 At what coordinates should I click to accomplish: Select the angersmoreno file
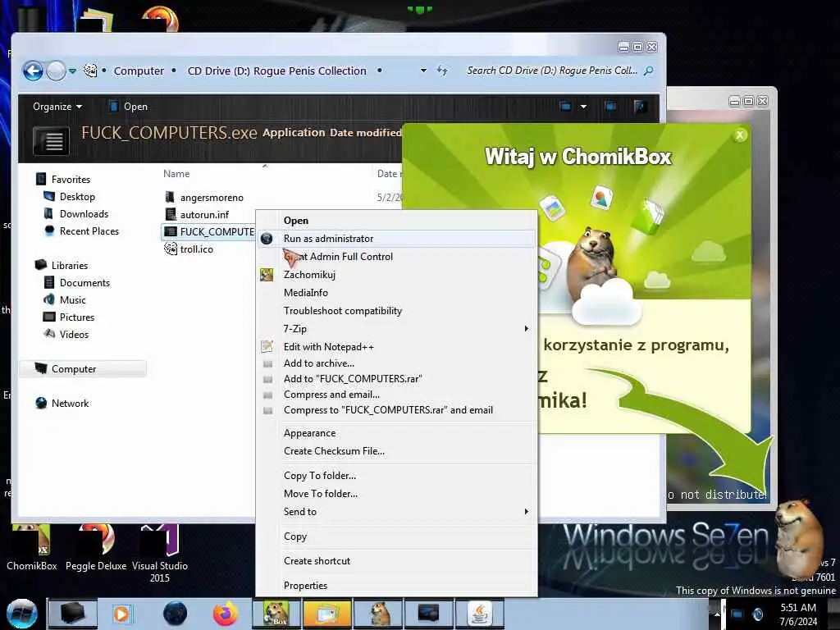[212, 198]
